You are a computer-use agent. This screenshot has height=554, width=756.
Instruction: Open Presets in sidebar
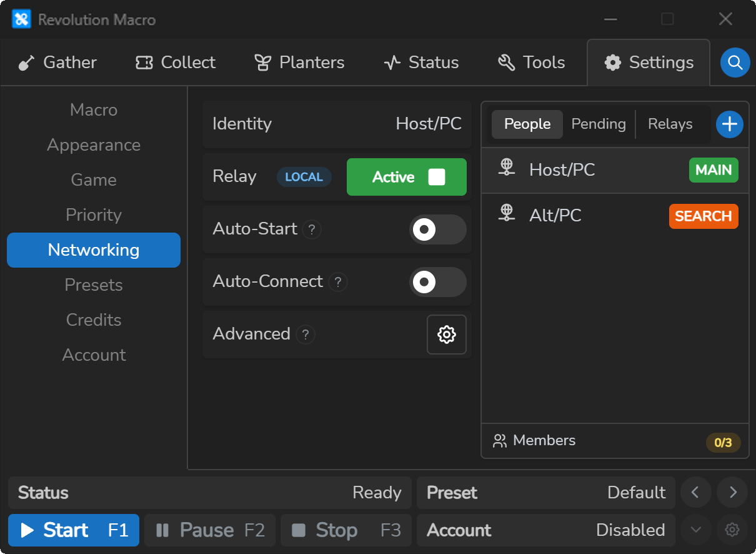94,285
